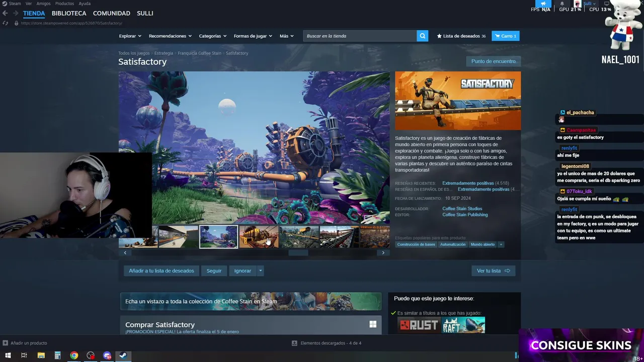Expand the Recomendaciones dropdown
This screenshot has width=644, height=362.
170,36
